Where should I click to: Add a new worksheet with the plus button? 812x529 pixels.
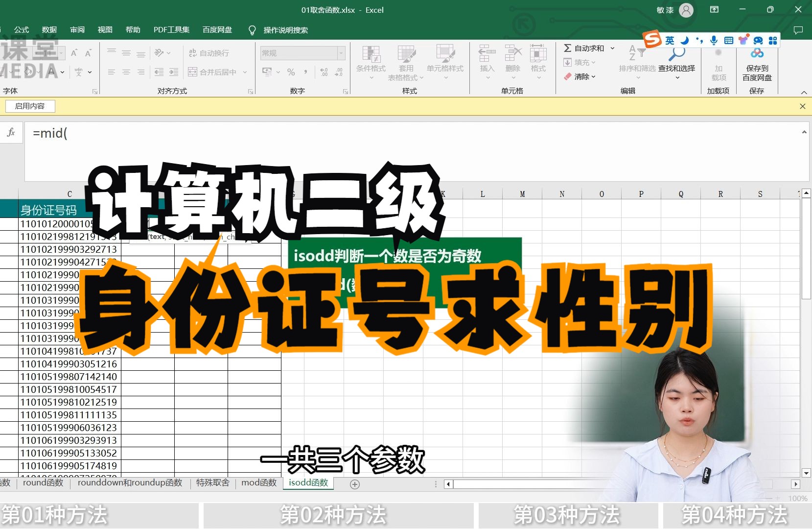[x=355, y=484]
